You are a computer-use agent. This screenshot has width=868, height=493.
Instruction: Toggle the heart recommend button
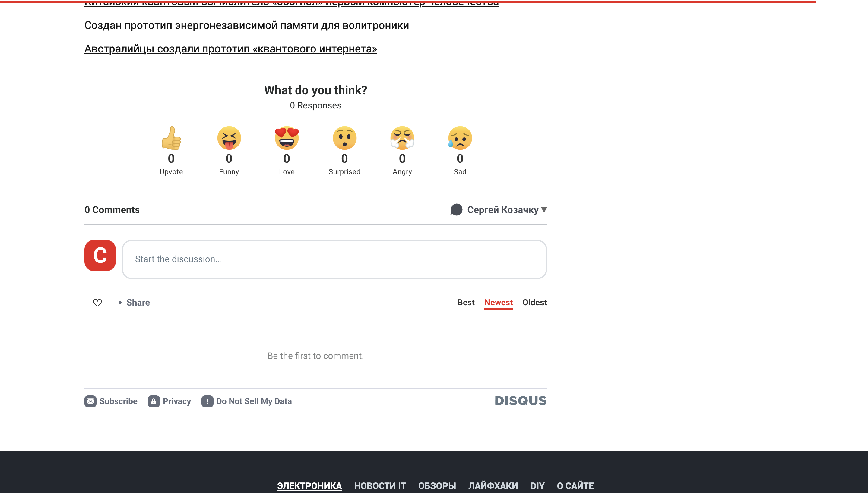(98, 302)
